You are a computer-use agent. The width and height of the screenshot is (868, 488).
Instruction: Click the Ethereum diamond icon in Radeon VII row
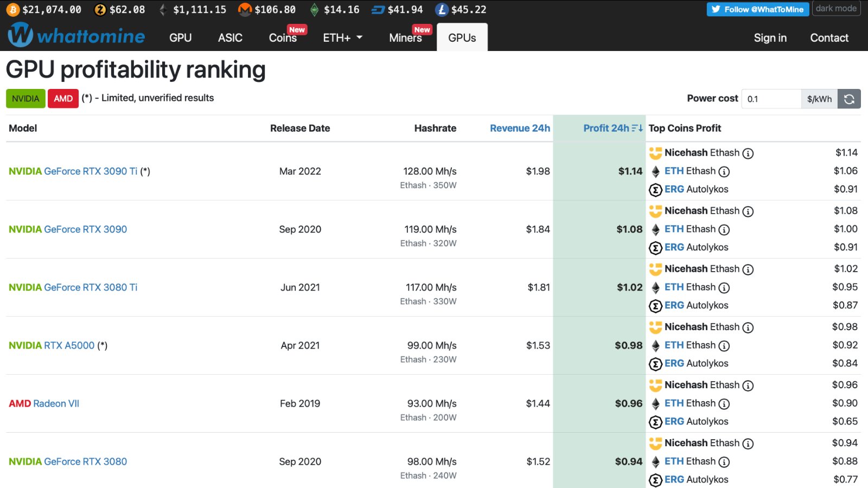tap(655, 403)
